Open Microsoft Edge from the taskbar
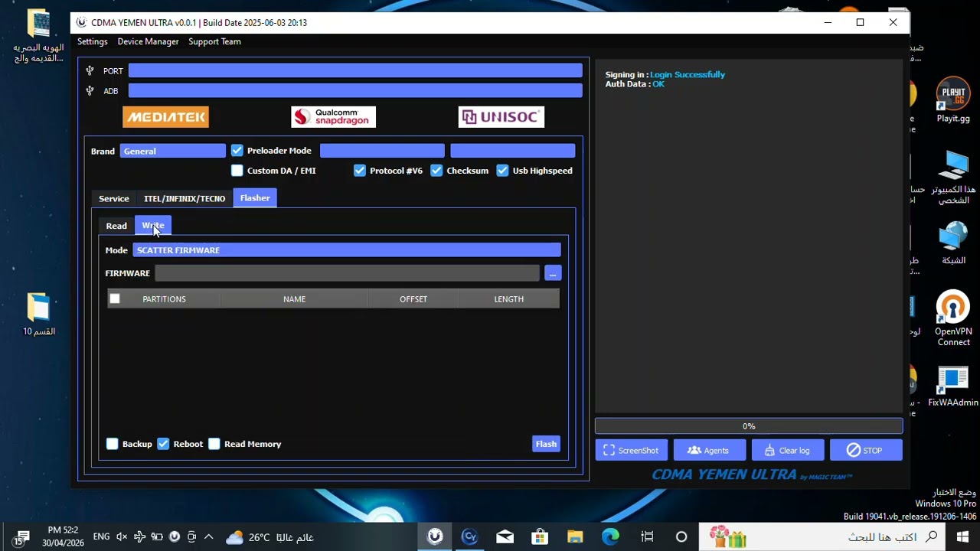The image size is (980, 551). click(x=610, y=537)
